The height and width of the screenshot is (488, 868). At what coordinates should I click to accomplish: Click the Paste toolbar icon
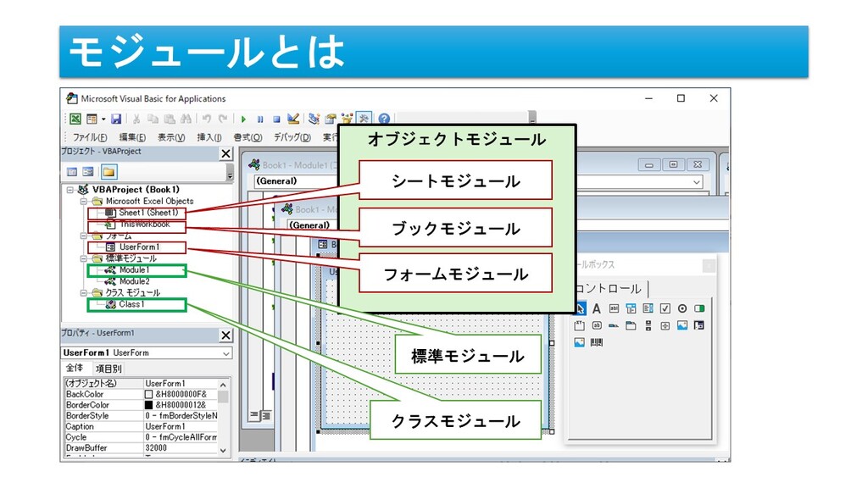click(170, 119)
